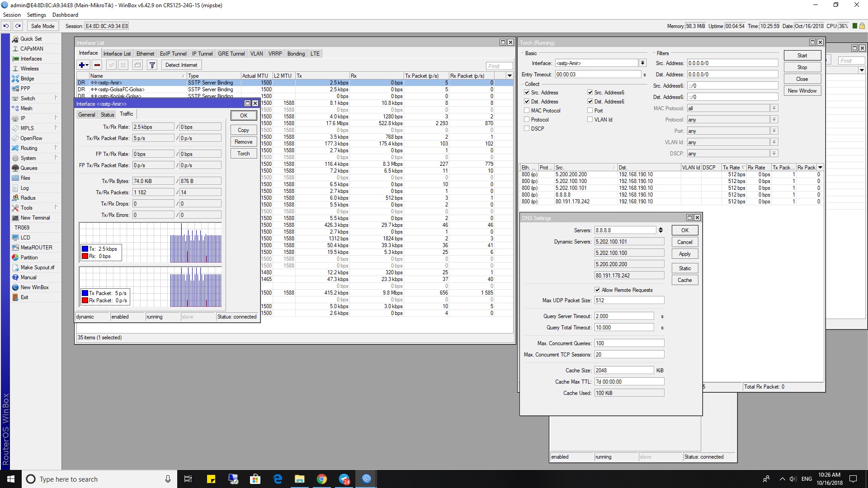Click the Max UDP Packet Size field
Image resolution: width=868 pixels, height=488 pixels.
click(629, 300)
